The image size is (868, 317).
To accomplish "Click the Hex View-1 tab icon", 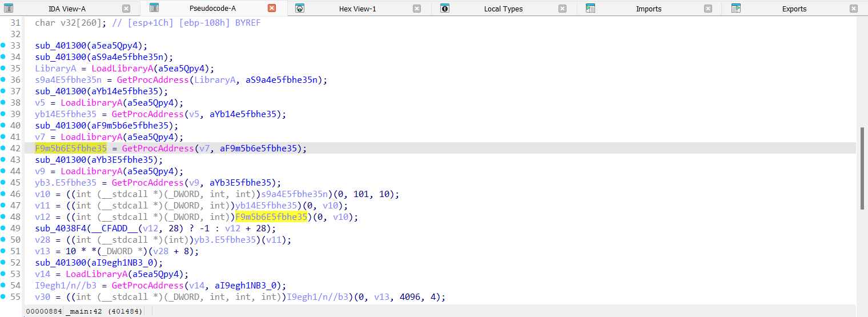I will point(300,9).
